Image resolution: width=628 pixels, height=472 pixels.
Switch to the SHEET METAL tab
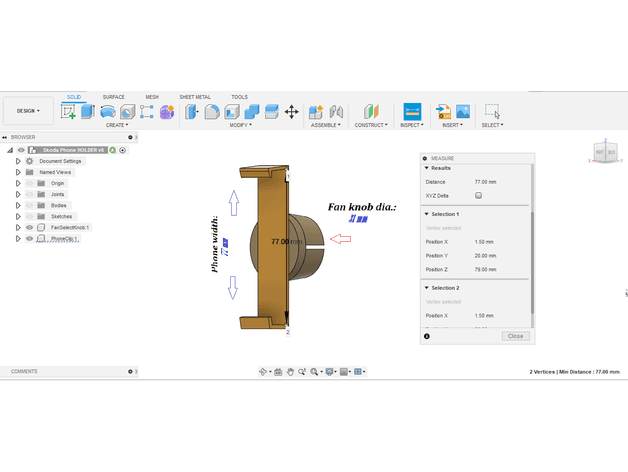click(x=195, y=97)
